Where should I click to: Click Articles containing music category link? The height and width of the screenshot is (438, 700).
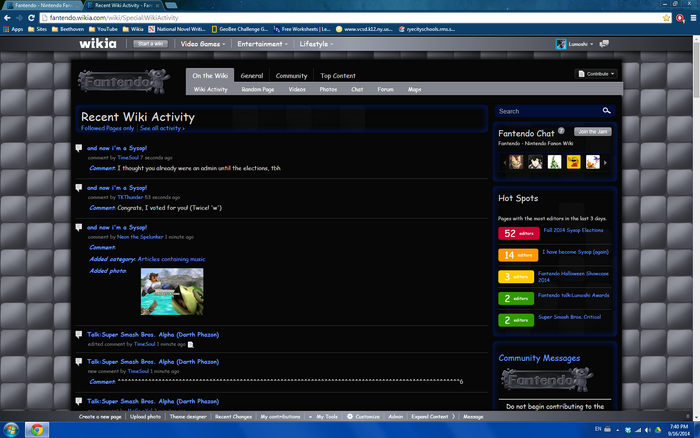pyautogui.click(x=171, y=259)
